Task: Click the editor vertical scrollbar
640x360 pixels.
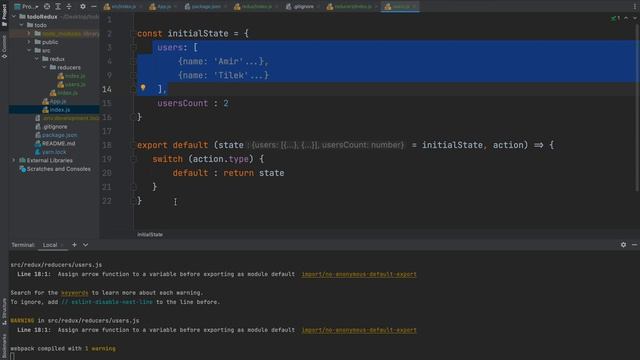Action: pyautogui.click(x=637, y=107)
